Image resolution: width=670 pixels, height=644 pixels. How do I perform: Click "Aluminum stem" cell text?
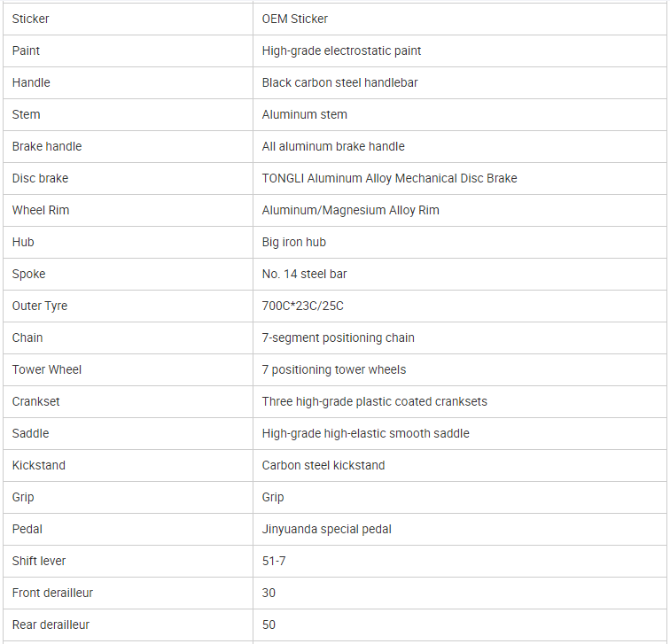304,114
